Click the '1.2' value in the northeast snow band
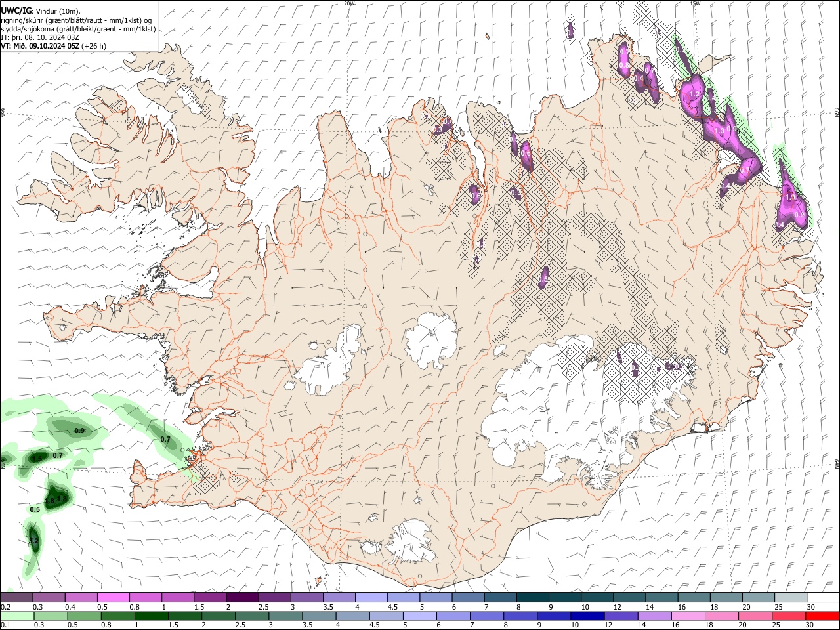This screenshot has width=840, height=630. (x=694, y=94)
